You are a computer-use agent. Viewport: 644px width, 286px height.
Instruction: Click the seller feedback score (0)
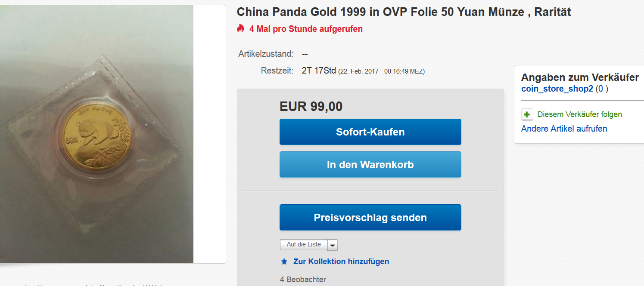602,89
